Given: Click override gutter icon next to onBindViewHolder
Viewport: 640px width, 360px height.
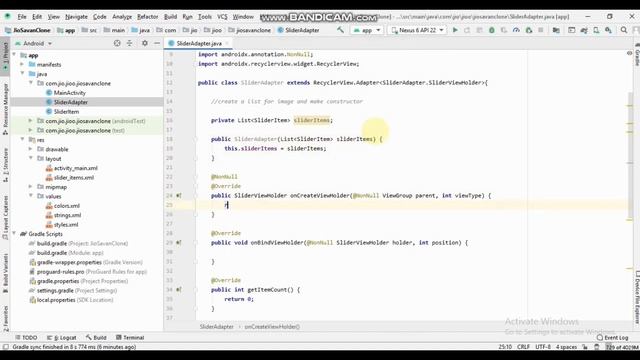Looking at the screenshot, I should (179, 242).
